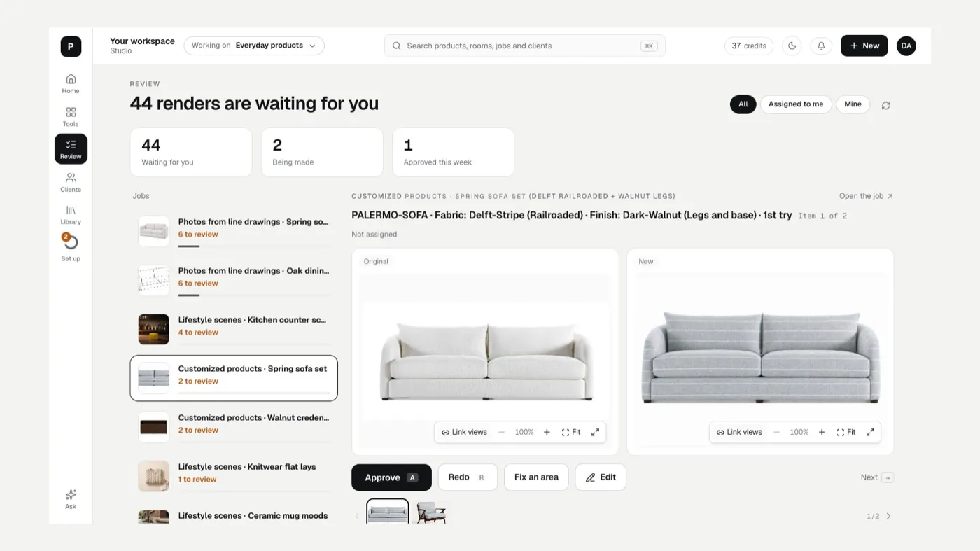Viewport: 980px width, 551px height.
Task: Toggle Link views in the Original panel
Action: point(464,432)
